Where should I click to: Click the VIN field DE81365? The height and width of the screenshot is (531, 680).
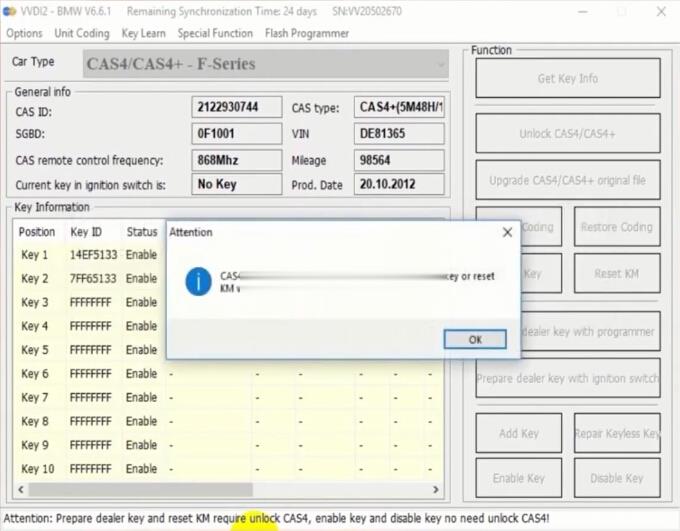point(399,134)
